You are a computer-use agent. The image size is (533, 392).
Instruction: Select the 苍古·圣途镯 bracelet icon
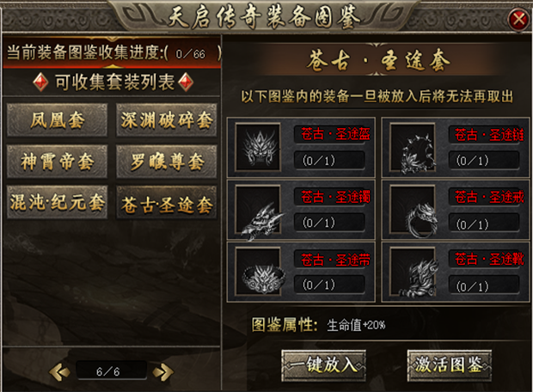pos(258,210)
